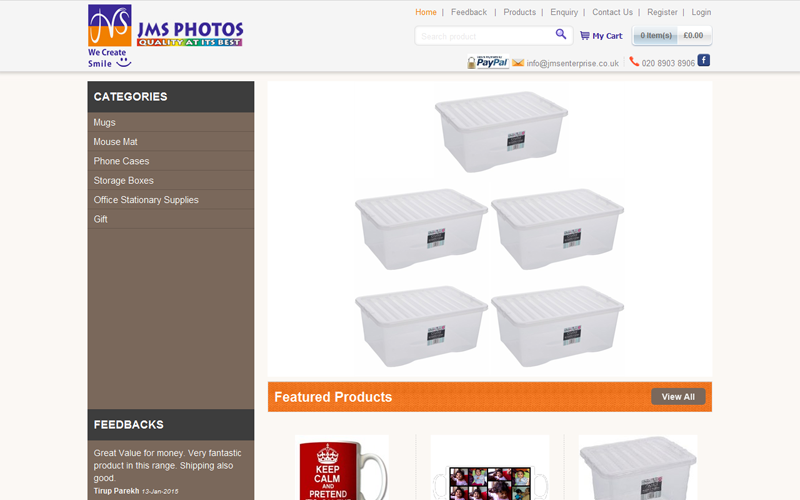
Task: Select the Mugs category
Action: [x=171, y=122]
